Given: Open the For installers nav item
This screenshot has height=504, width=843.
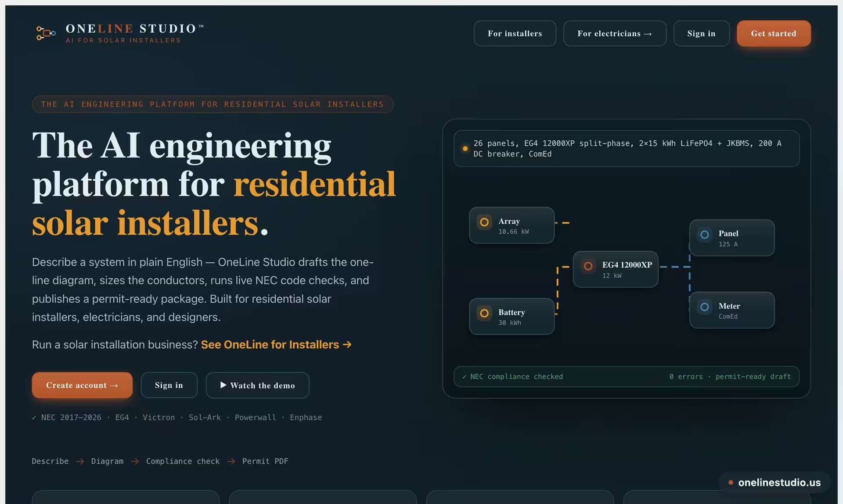Looking at the screenshot, I should (x=515, y=33).
